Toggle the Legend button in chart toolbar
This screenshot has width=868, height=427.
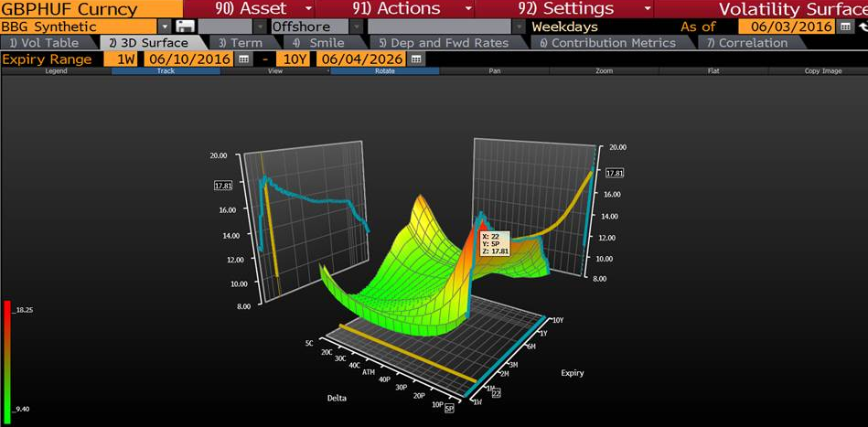point(56,70)
